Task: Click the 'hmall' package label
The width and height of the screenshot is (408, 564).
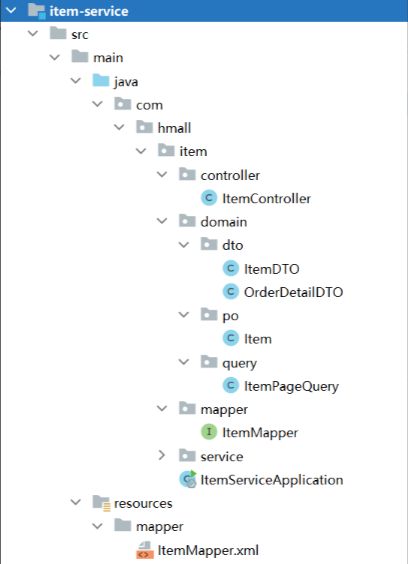Action: coord(174,128)
